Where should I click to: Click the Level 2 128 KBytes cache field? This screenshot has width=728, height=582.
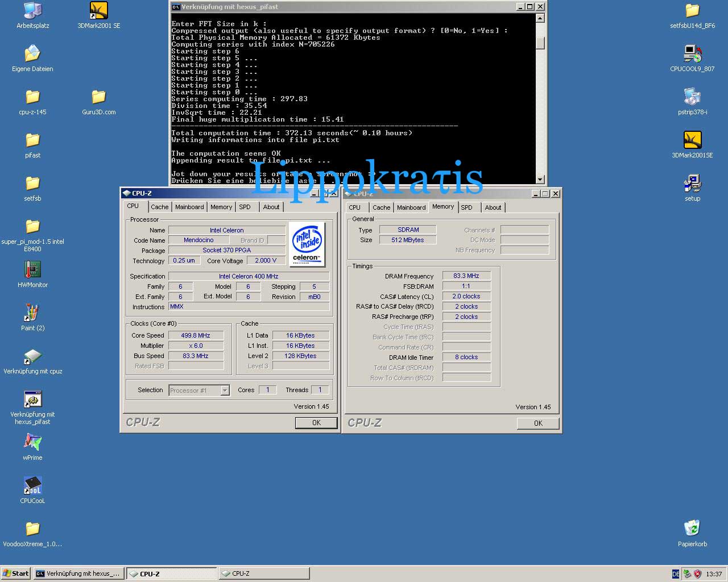(x=300, y=356)
